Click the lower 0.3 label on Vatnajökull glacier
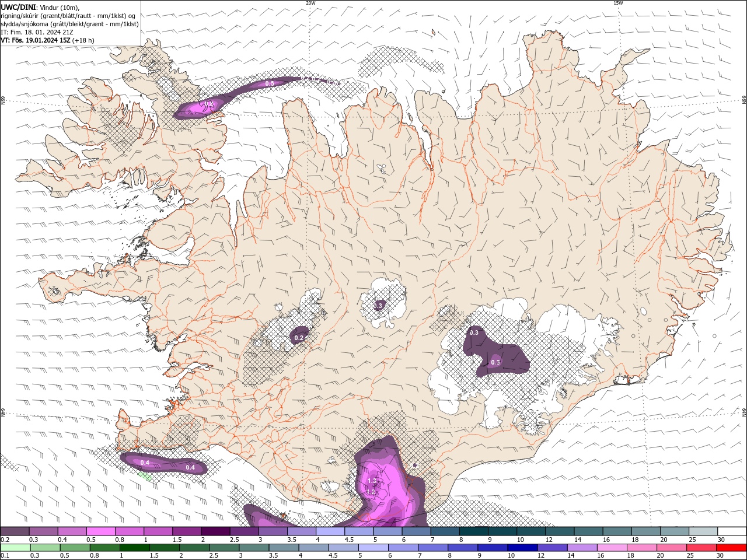Screen dimensions: 747x560 coord(495,362)
